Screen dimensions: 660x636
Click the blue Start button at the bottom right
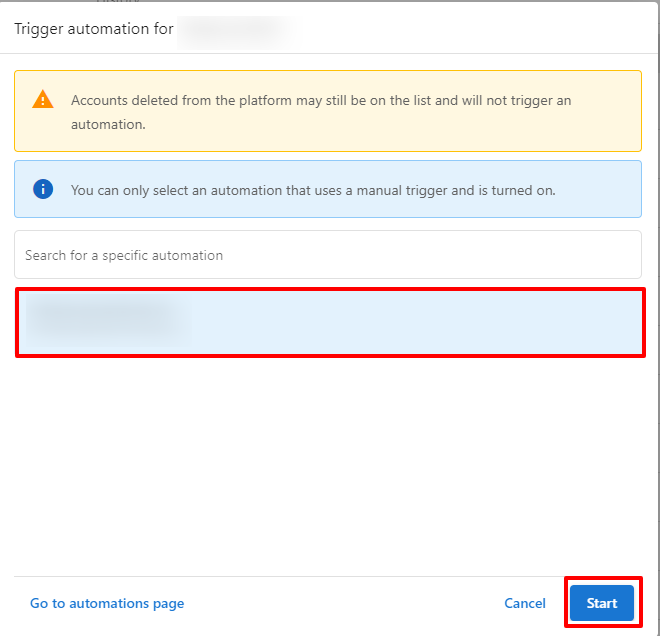point(602,603)
